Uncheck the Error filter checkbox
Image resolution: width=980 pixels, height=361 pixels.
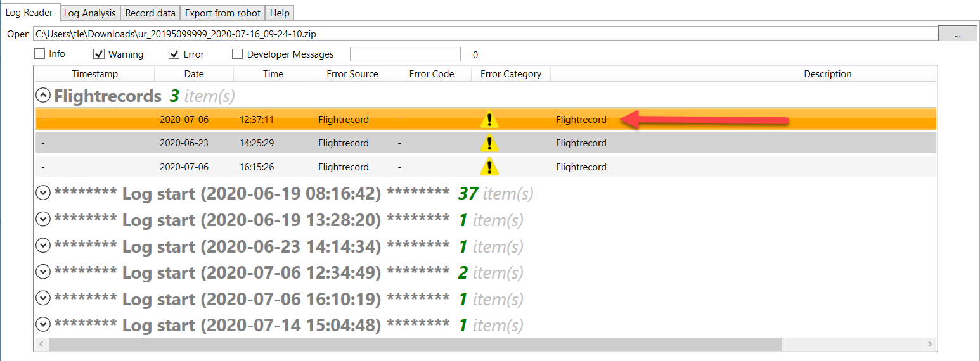(174, 54)
